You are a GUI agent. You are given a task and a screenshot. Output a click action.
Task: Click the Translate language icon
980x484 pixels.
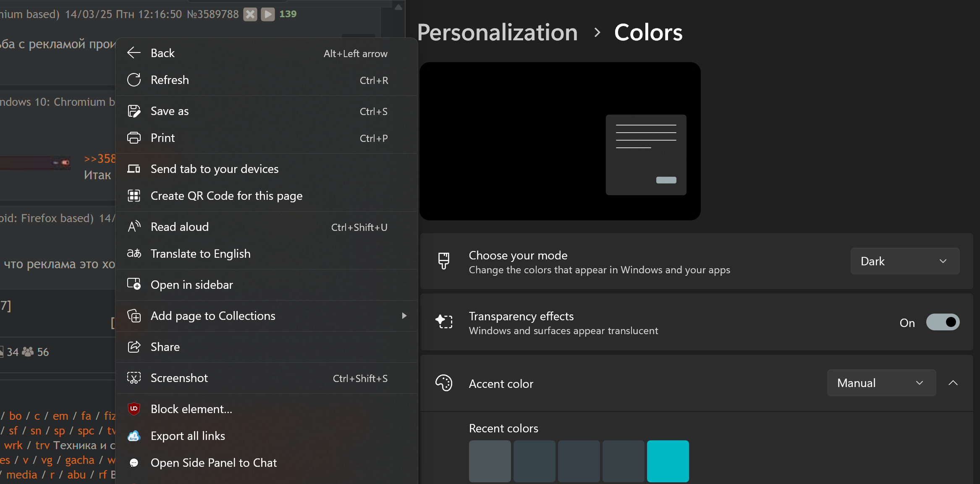coord(134,254)
